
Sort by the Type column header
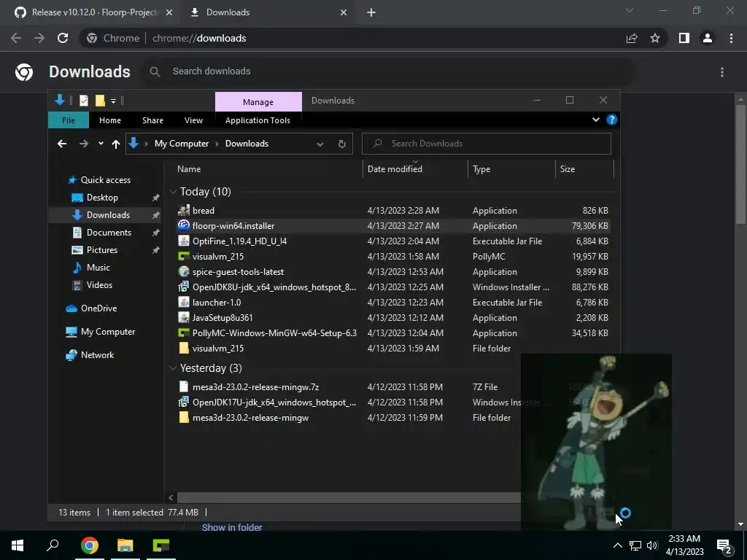coord(481,169)
